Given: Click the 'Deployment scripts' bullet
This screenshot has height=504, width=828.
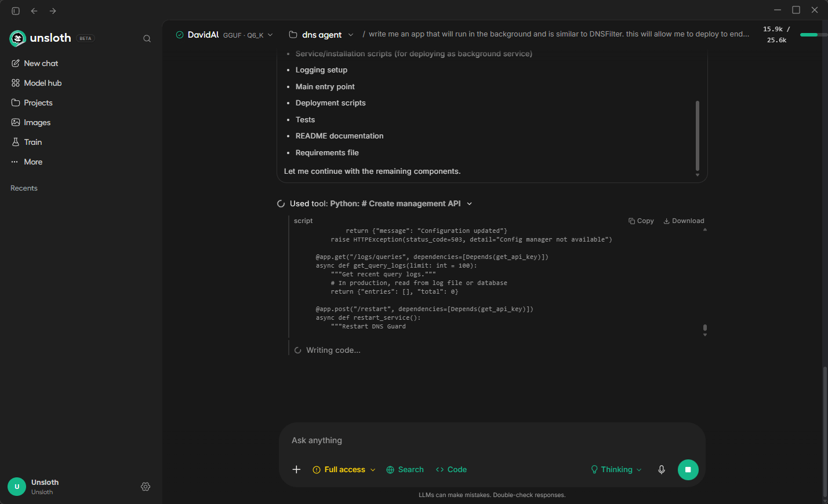Looking at the screenshot, I should tap(331, 103).
